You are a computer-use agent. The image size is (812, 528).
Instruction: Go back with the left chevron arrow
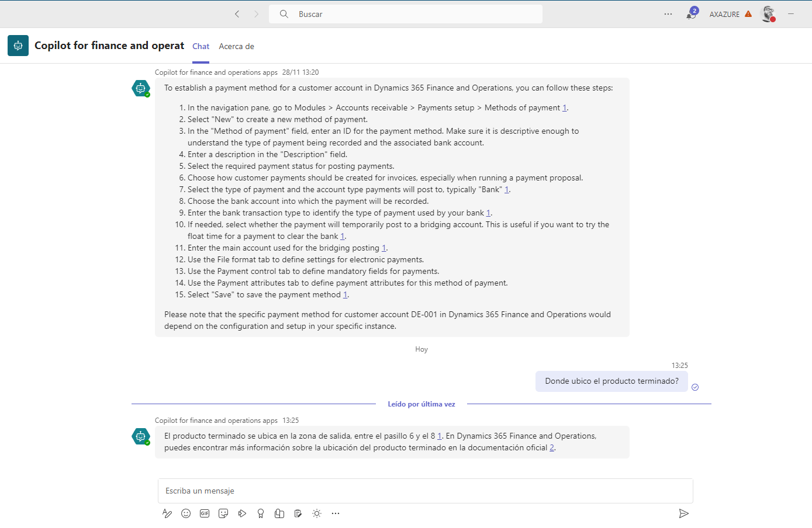click(x=237, y=14)
